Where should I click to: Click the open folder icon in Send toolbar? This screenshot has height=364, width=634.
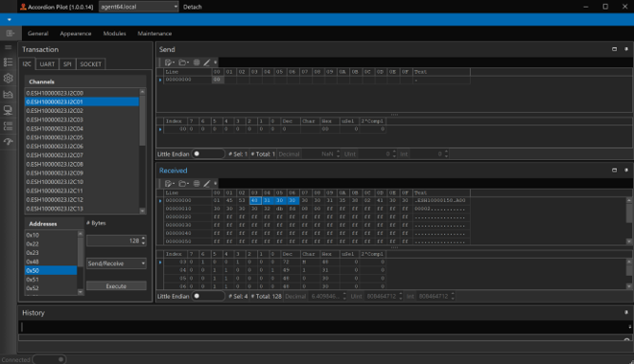point(183,62)
